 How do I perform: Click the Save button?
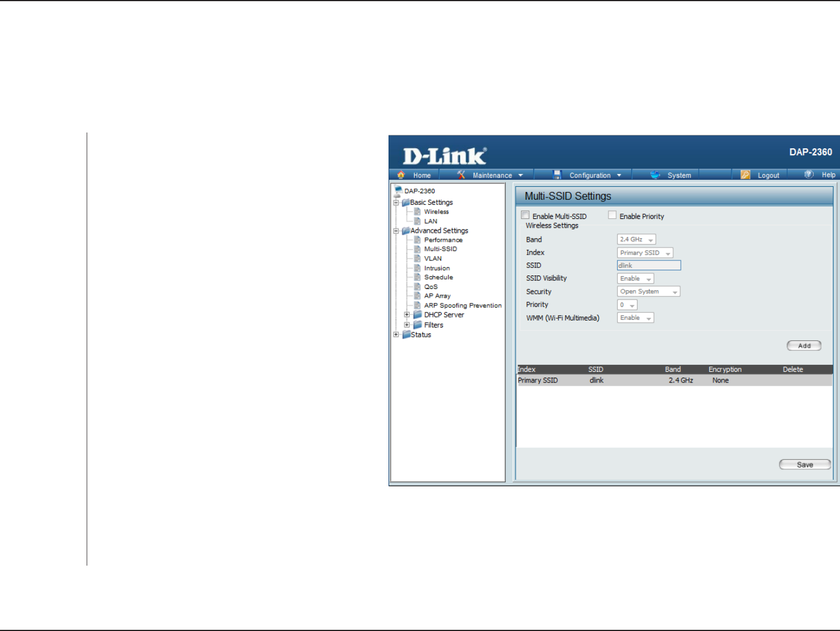coord(805,465)
